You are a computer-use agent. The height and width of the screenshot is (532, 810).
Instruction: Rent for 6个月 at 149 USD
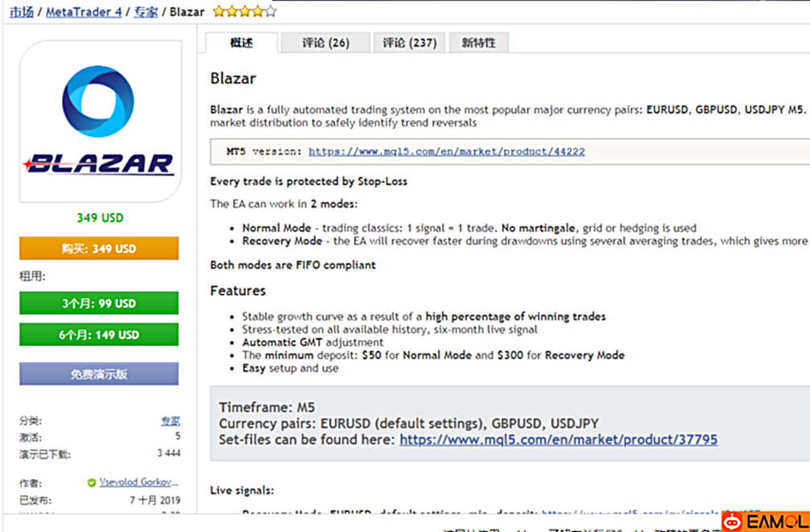(99, 335)
